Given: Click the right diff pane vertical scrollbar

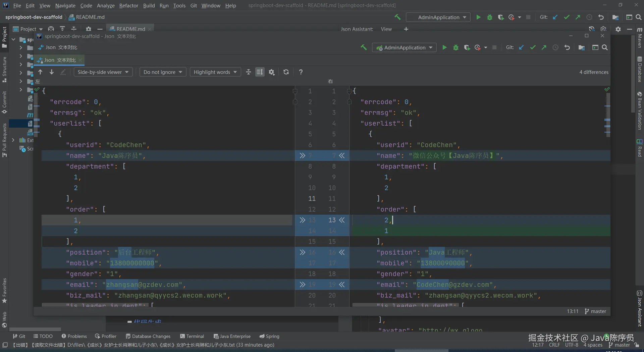Looking at the screenshot, I should pyautogui.click(x=608, y=114).
